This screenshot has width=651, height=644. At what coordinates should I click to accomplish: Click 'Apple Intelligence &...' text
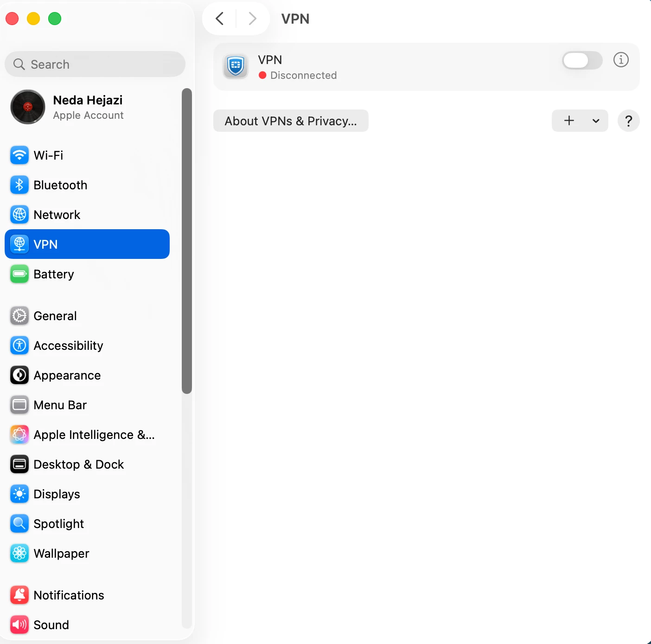point(94,435)
